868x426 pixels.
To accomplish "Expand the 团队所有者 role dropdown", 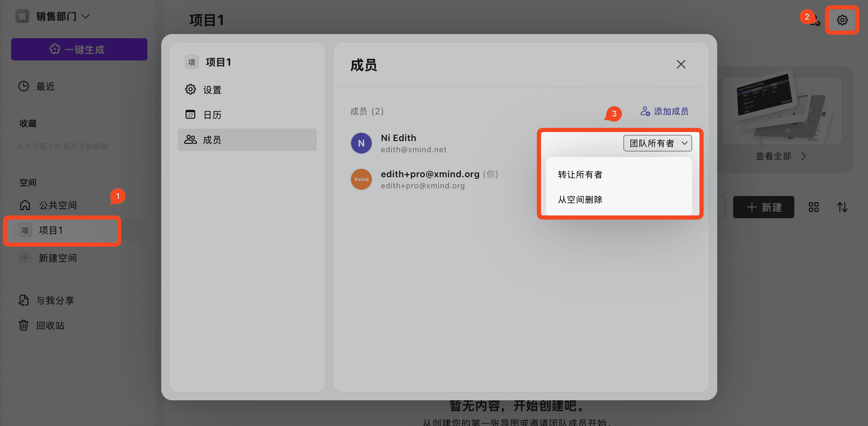I will 657,143.
